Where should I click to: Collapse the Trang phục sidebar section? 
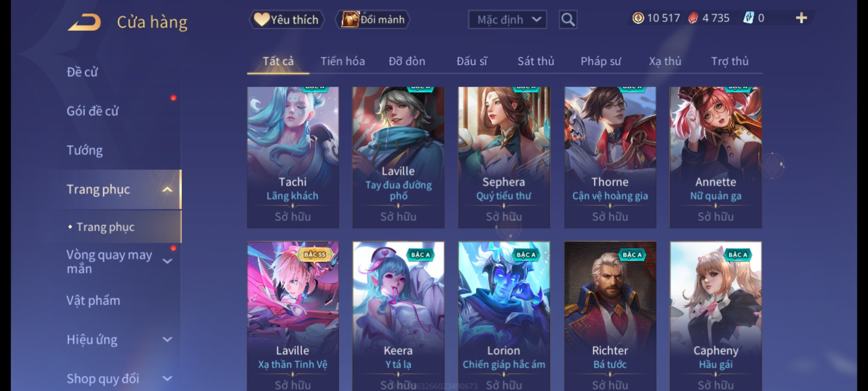pyautogui.click(x=167, y=189)
